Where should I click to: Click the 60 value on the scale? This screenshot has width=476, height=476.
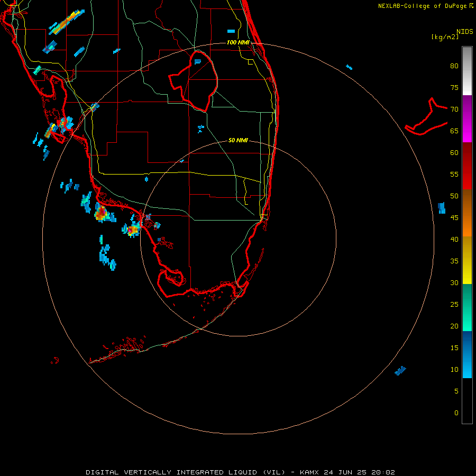pyautogui.click(x=454, y=153)
